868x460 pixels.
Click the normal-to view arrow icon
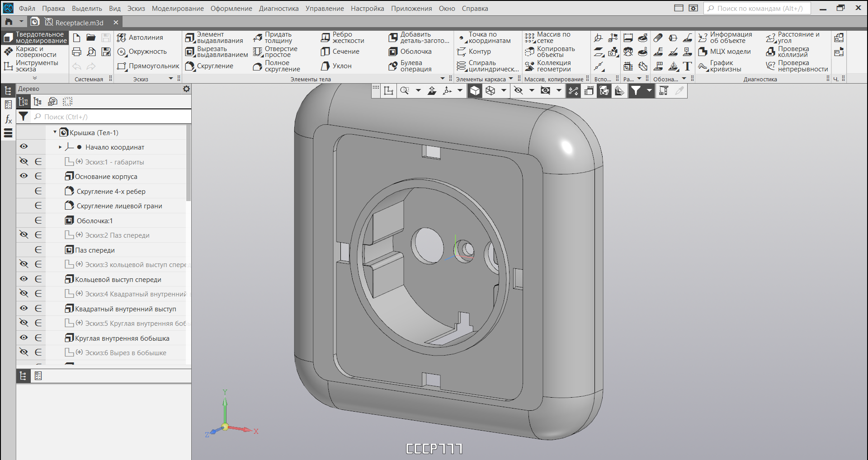[432, 91]
